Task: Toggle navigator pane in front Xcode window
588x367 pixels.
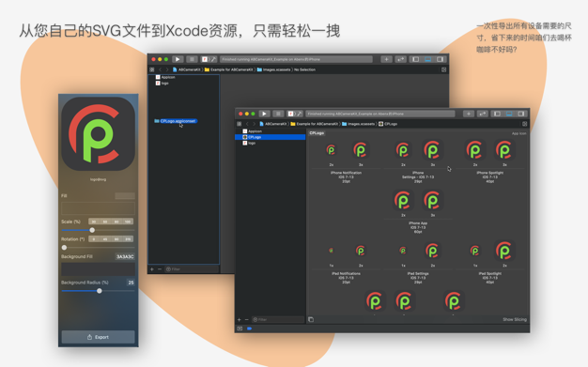Action: pos(497,114)
